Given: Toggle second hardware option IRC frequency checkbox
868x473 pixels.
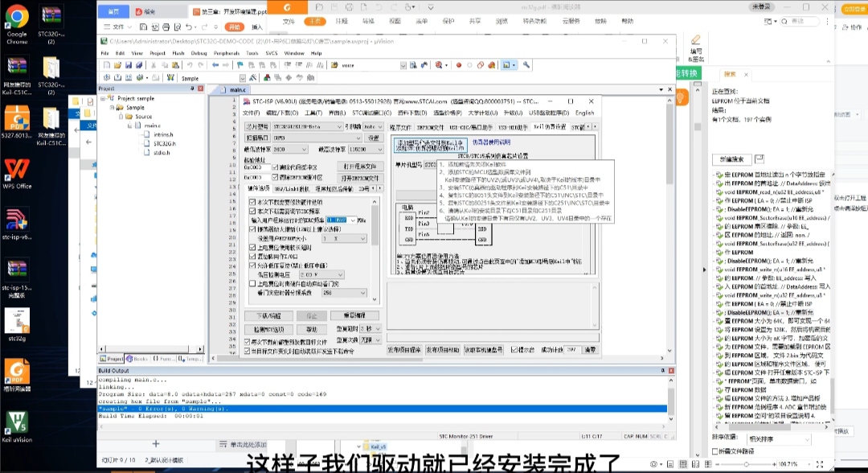Looking at the screenshot, I should pyautogui.click(x=252, y=211).
